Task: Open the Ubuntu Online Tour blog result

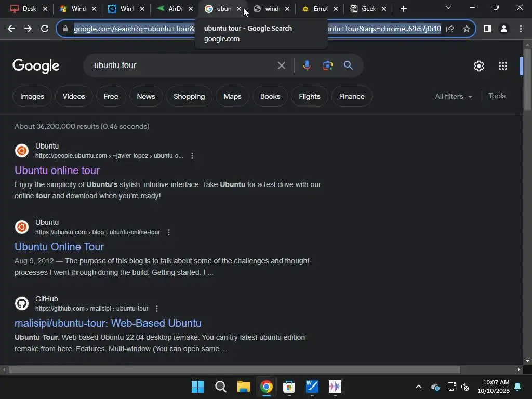Action: [59, 247]
